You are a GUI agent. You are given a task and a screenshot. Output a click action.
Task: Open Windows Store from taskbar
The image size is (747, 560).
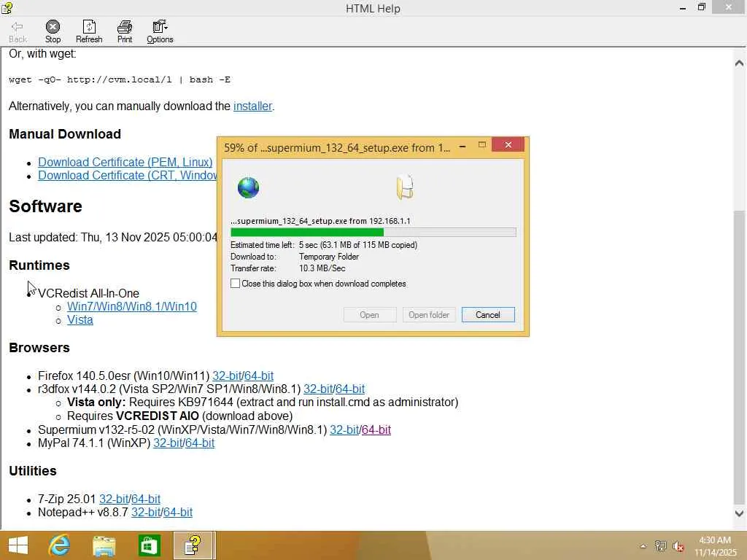point(149,545)
